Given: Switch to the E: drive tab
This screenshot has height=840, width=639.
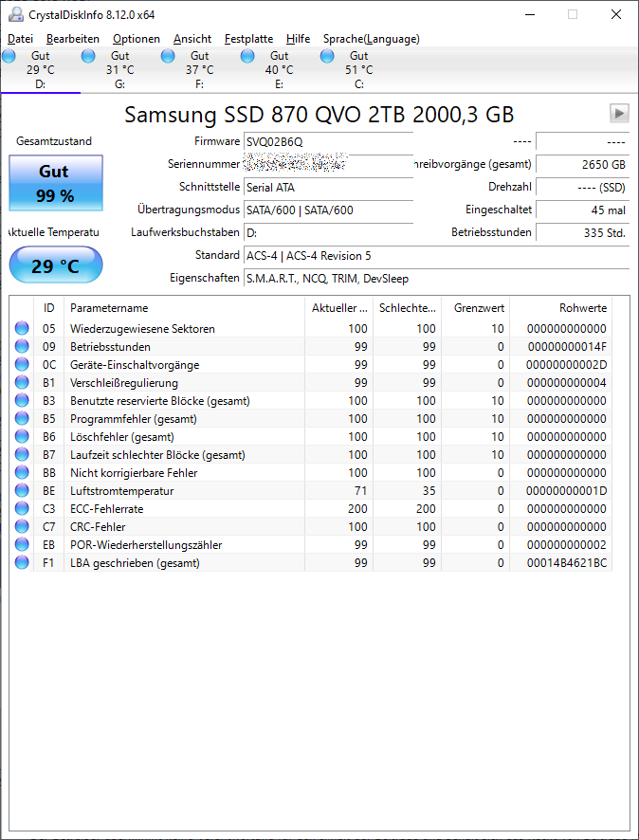Looking at the screenshot, I should [x=279, y=69].
